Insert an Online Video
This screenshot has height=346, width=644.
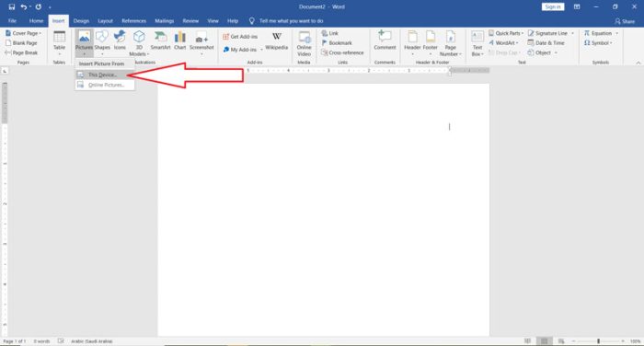pos(304,43)
